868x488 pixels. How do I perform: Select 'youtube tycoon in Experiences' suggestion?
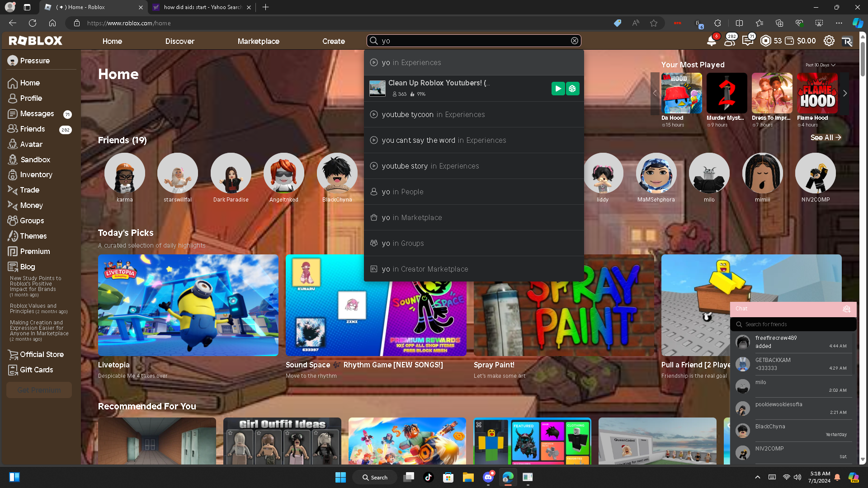pos(474,114)
